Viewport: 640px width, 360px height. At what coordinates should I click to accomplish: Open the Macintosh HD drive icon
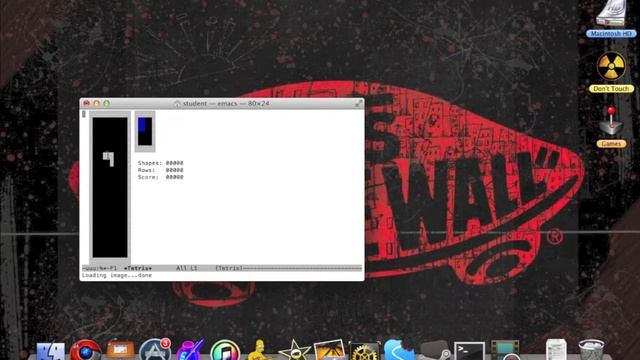(x=611, y=13)
